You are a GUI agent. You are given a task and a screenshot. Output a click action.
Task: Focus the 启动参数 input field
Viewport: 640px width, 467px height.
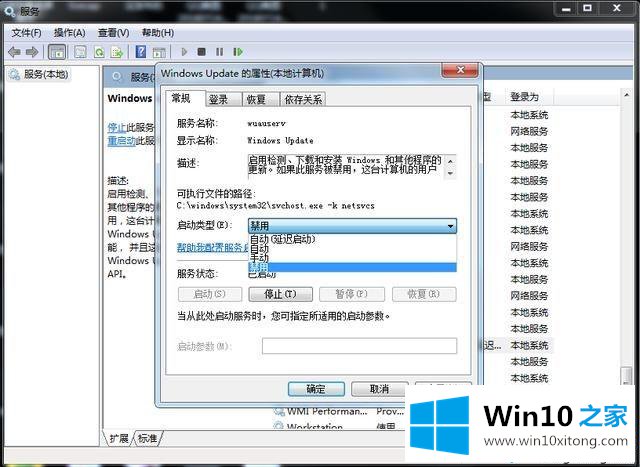tap(359, 346)
